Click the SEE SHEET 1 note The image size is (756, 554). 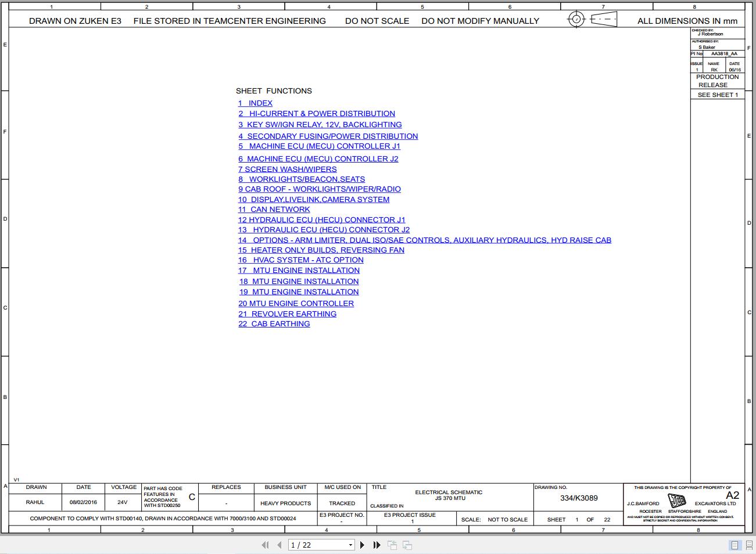(x=718, y=95)
